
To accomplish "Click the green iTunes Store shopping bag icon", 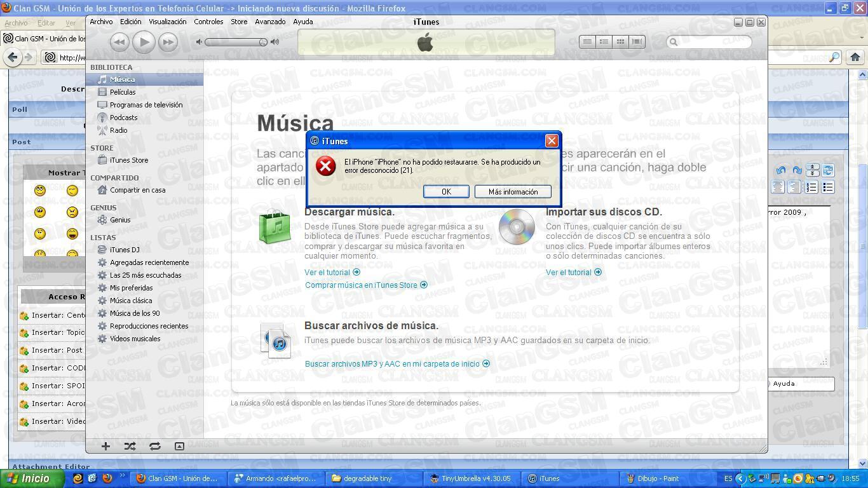I will click(x=275, y=226).
